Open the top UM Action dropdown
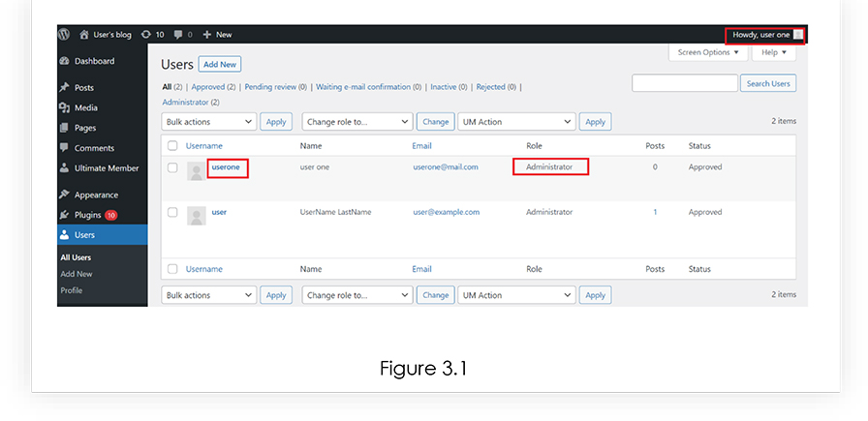The height and width of the screenshot is (421, 868). [517, 122]
